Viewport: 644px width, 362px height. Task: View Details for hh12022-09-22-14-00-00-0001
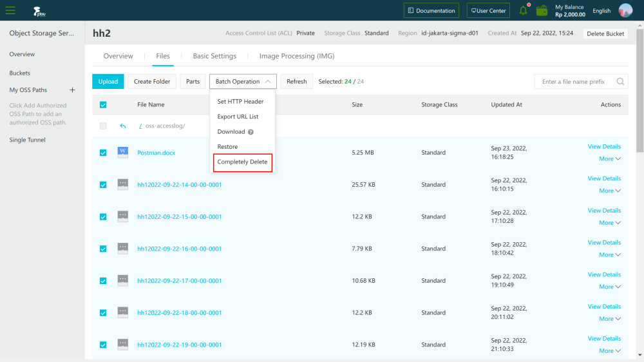[604, 178]
